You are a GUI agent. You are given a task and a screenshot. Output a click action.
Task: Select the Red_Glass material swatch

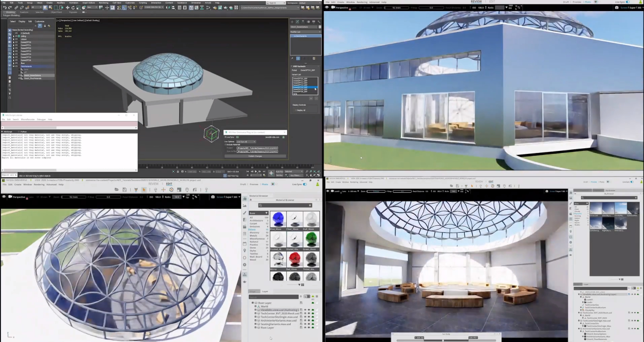coord(294,258)
